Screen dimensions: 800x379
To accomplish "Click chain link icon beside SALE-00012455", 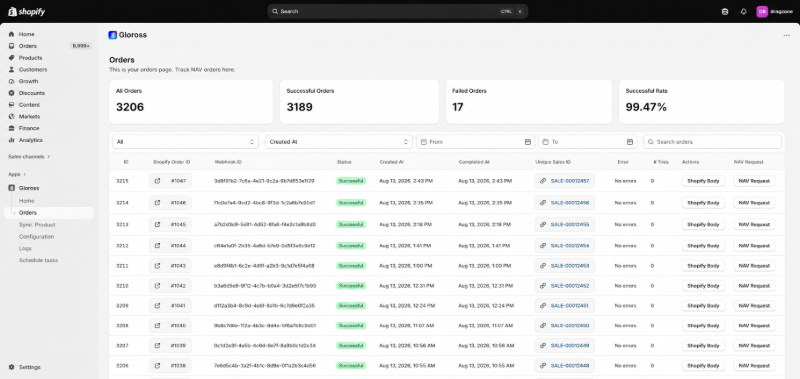I will tap(543, 224).
